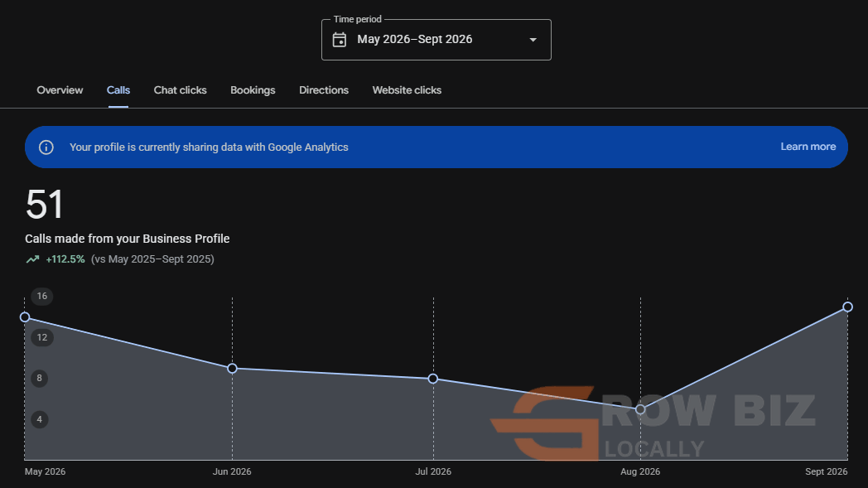Click the 'Sept 2026' x-axis label
The width and height of the screenshot is (868, 488).
tap(827, 472)
